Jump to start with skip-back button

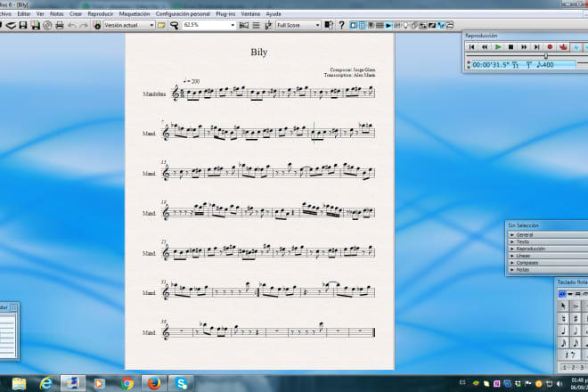472,47
